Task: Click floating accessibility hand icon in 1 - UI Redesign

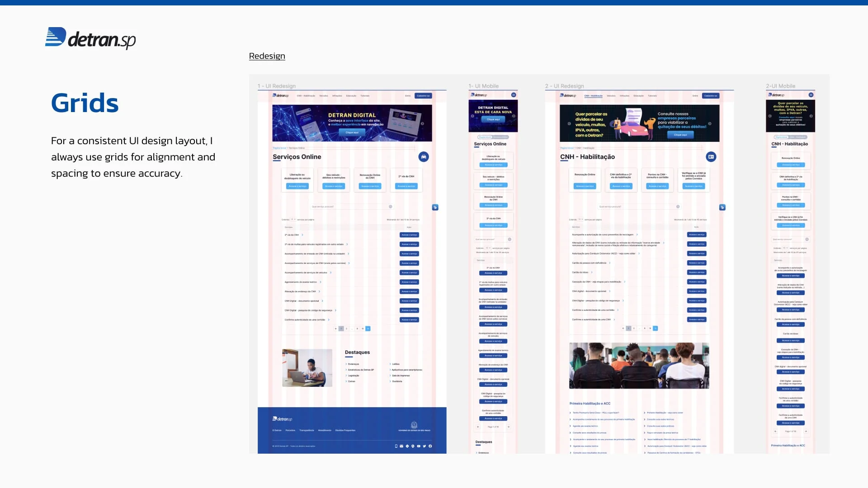Action: (435, 207)
